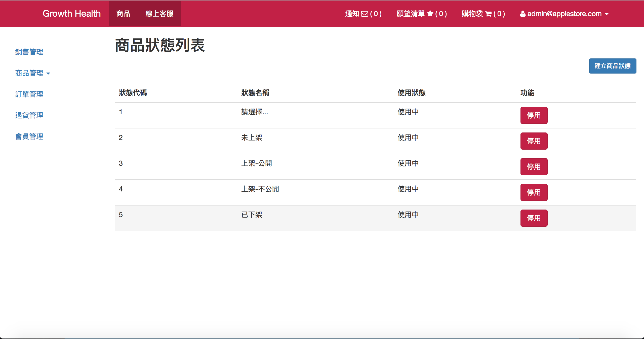Screen dimensions: 644x339
Task: Open the admin@applestore.com account dropdown
Action: click(564, 14)
